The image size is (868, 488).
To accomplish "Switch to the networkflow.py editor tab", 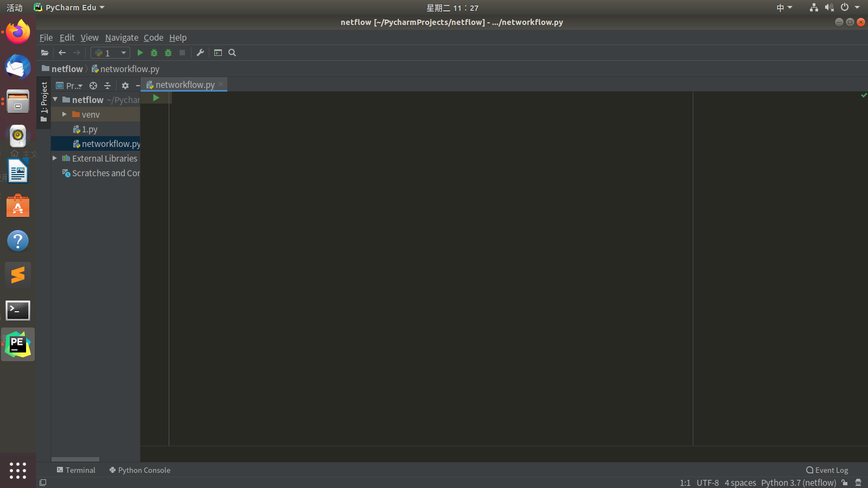I will pos(184,85).
